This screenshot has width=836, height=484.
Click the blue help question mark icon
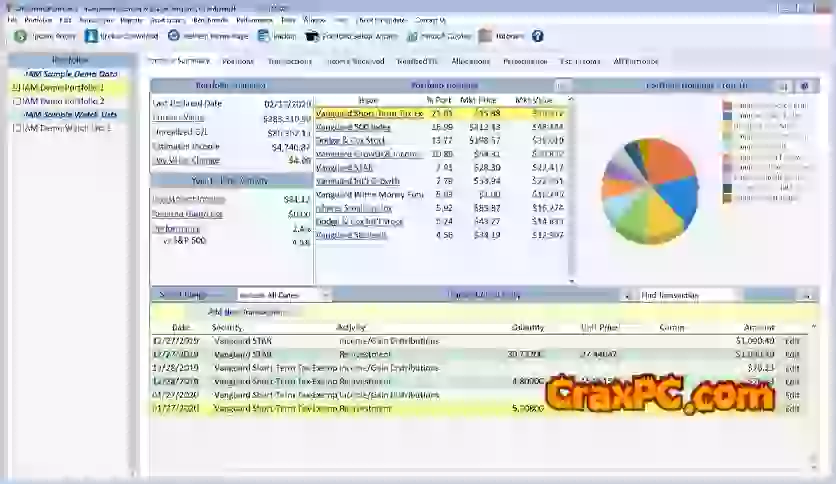coord(538,36)
